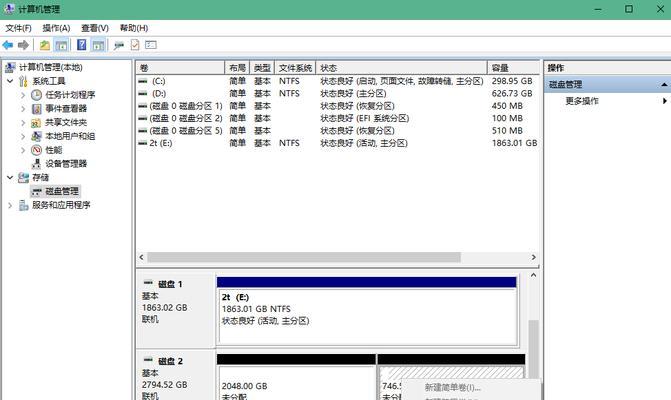Select the 设备管理器 icon in tree

36,164
